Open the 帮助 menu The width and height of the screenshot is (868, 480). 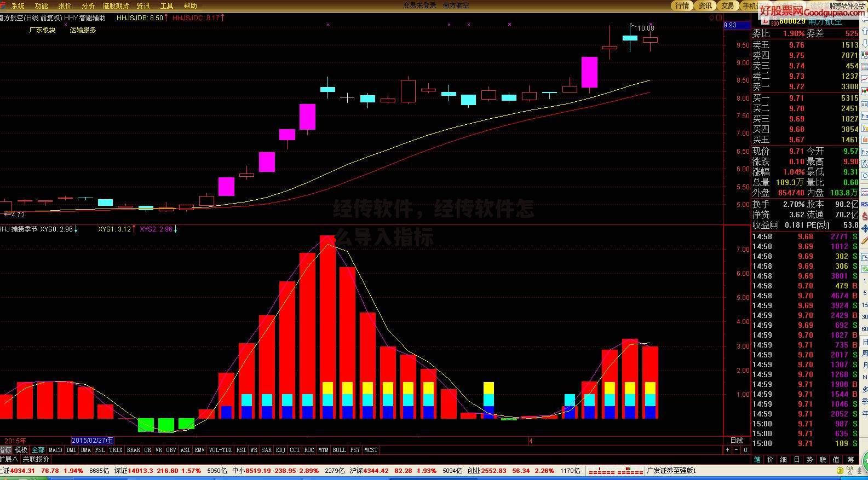pos(190,5)
